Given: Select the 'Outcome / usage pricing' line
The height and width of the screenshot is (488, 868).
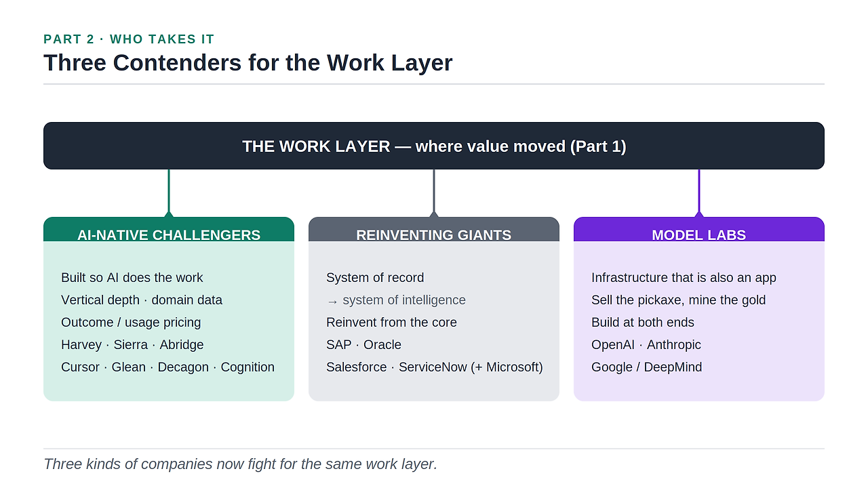Looking at the screenshot, I should coord(131,323).
